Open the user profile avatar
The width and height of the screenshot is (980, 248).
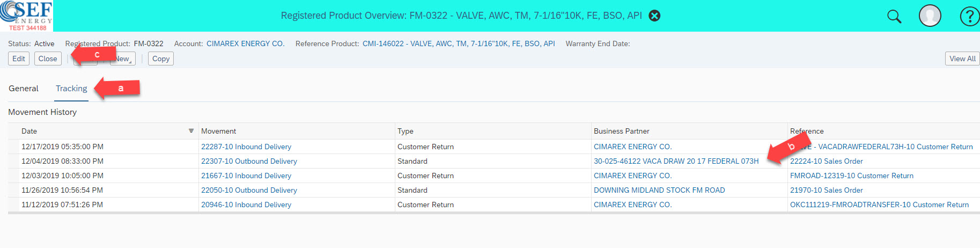(930, 16)
